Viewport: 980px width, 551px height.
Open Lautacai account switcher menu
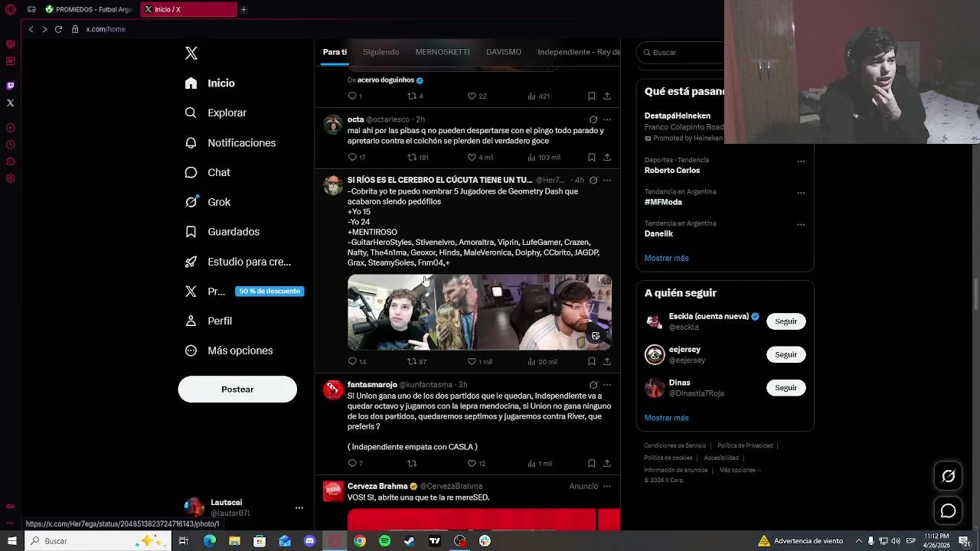[243, 507]
